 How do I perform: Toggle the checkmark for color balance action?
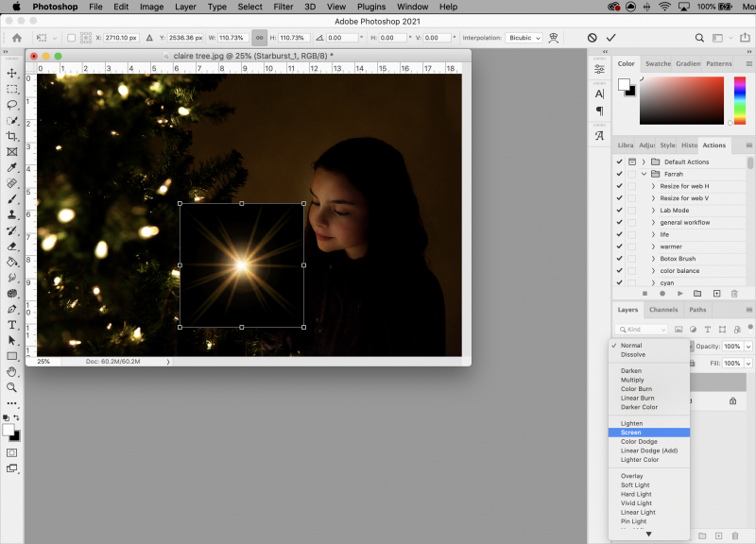[620, 270]
